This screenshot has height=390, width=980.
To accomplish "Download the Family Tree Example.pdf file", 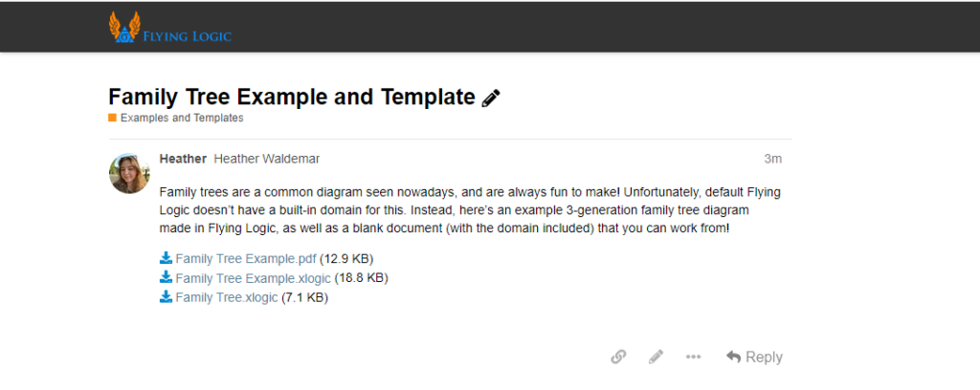I will 246,258.
